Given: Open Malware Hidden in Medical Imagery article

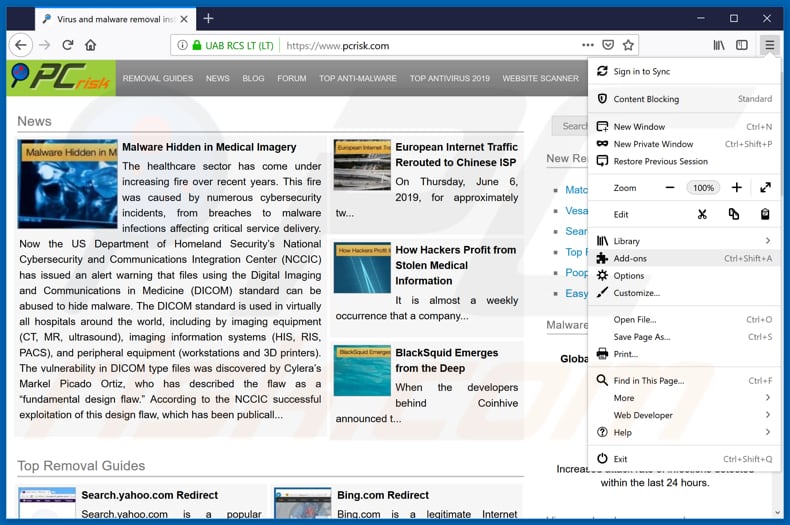Looking at the screenshot, I should [x=209, y=147].
